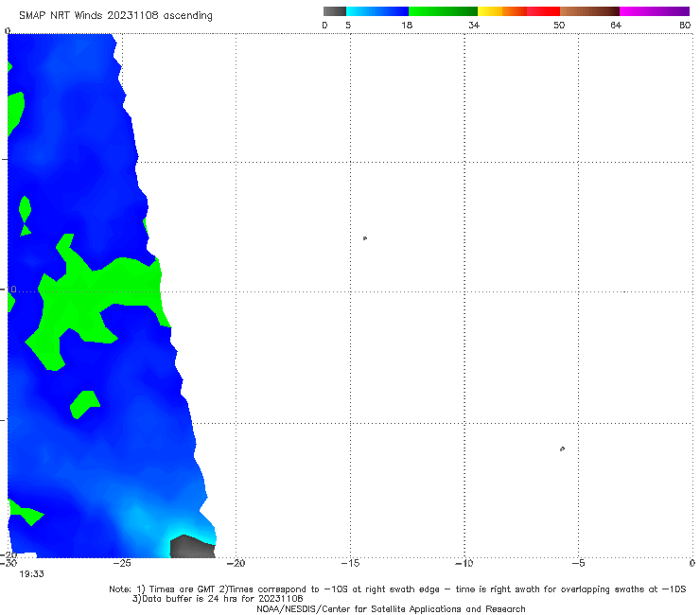Click the dark gray low-wind patch in swath
Image resolution: width=700 pixels, height=615 pixels.
(192, 547)
